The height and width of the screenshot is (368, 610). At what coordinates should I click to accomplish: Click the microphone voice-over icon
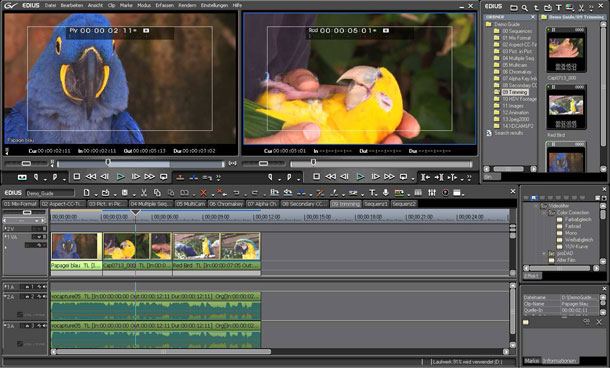click(386, 193)
